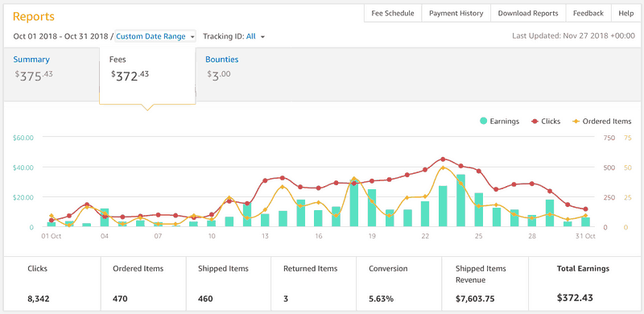The image size is (644, 314).
Task: Select the Conversion value 5.63%
Action: [x=381, y=299]
